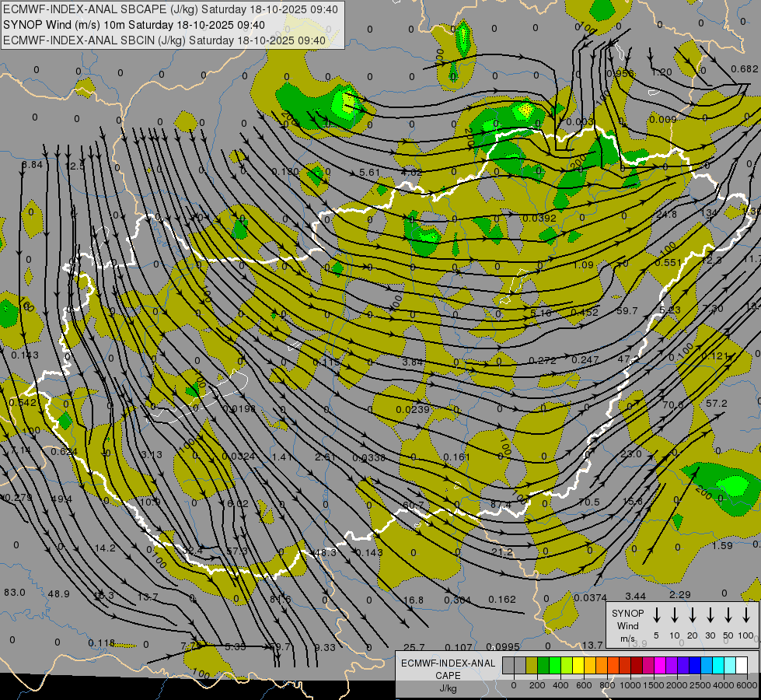Viewport: 761px width, 700px height.
Task: Pick the pale cyan CAPE legend swatch
Action: point(730,665)
